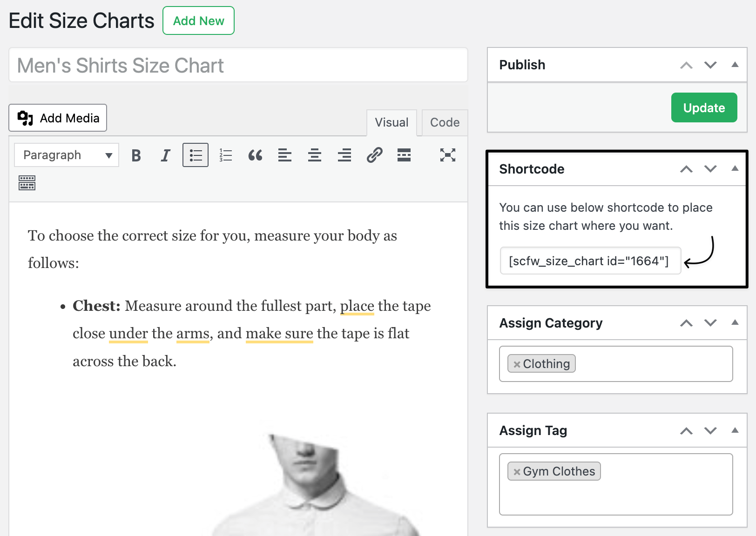The image size is (756, 536).
Task: Enable distraction-free fullscreen mode
Action: click(448, 155)
